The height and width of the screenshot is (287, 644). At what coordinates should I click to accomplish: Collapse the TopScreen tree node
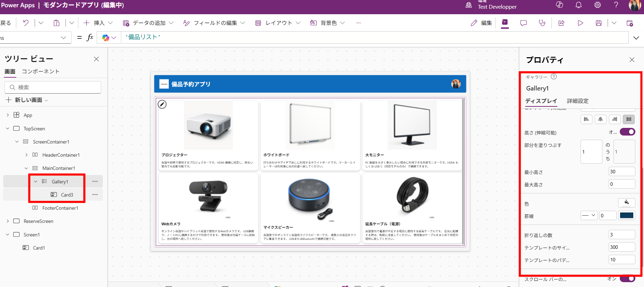pyautogui.click(x=8, y=129)
